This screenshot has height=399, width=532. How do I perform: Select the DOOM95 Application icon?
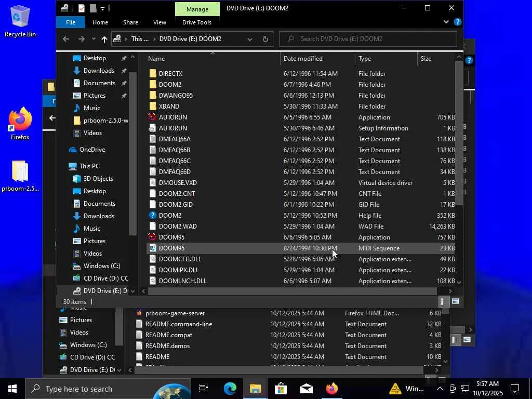pos(153,237)
